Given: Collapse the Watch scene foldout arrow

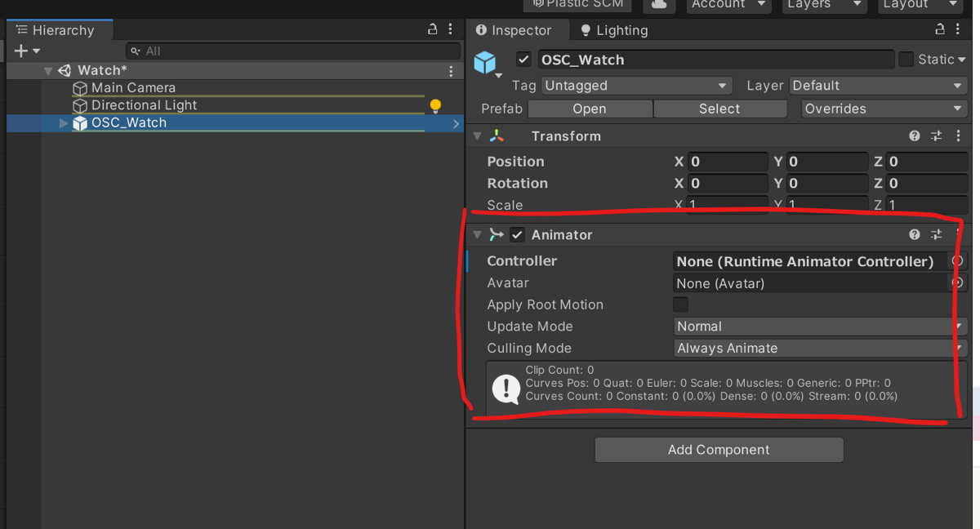Looking at the screenshot, I should coord(48,71).
